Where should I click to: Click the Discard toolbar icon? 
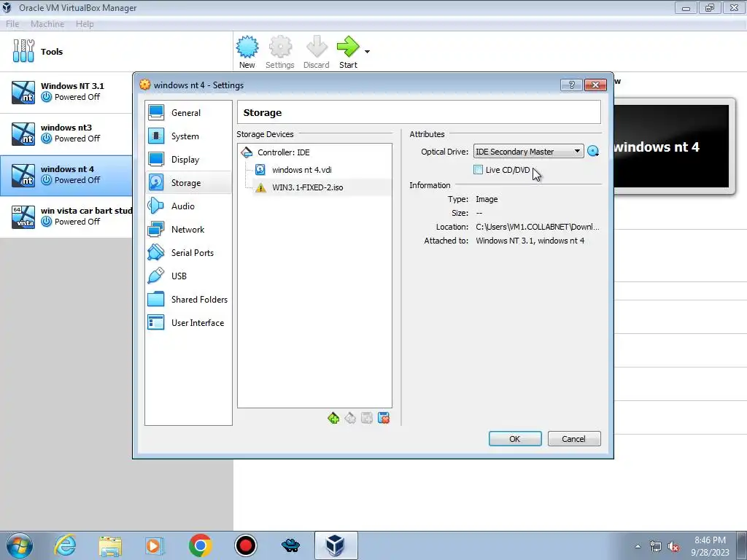click(x=317, y=52)
